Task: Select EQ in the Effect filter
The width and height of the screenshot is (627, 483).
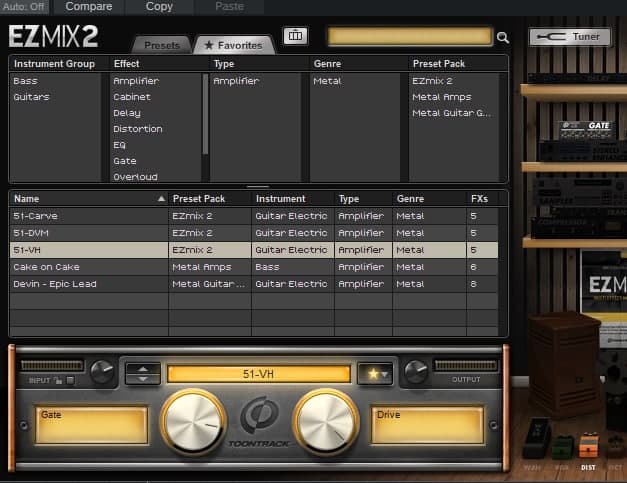Action: 119,145
